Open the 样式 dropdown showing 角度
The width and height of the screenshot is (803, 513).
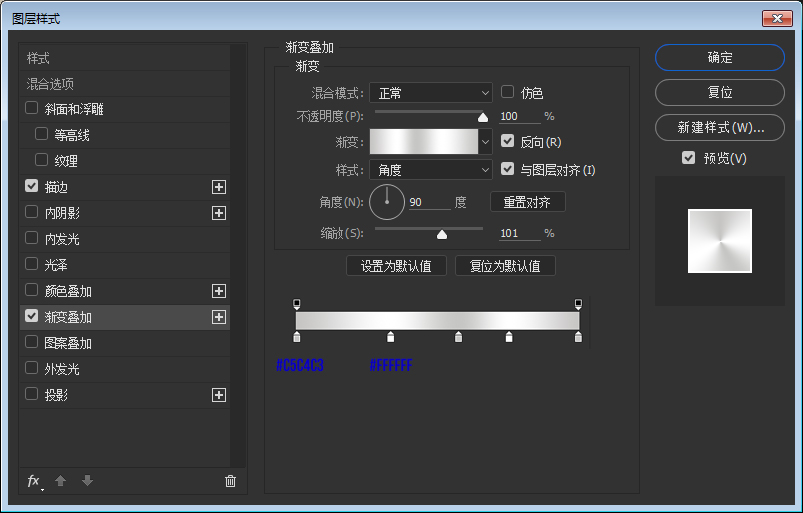click(431, 170)
